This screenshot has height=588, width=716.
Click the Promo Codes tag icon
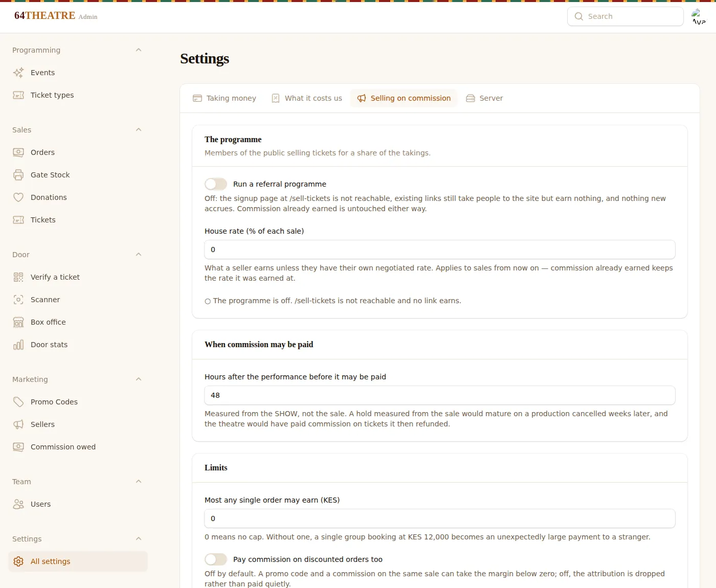pos(18,402)
